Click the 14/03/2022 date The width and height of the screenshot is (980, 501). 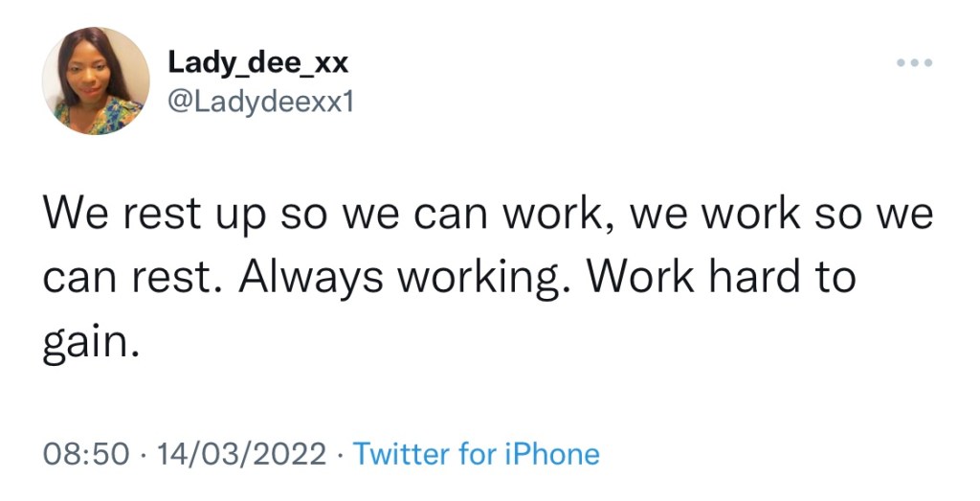pos(242,453)
